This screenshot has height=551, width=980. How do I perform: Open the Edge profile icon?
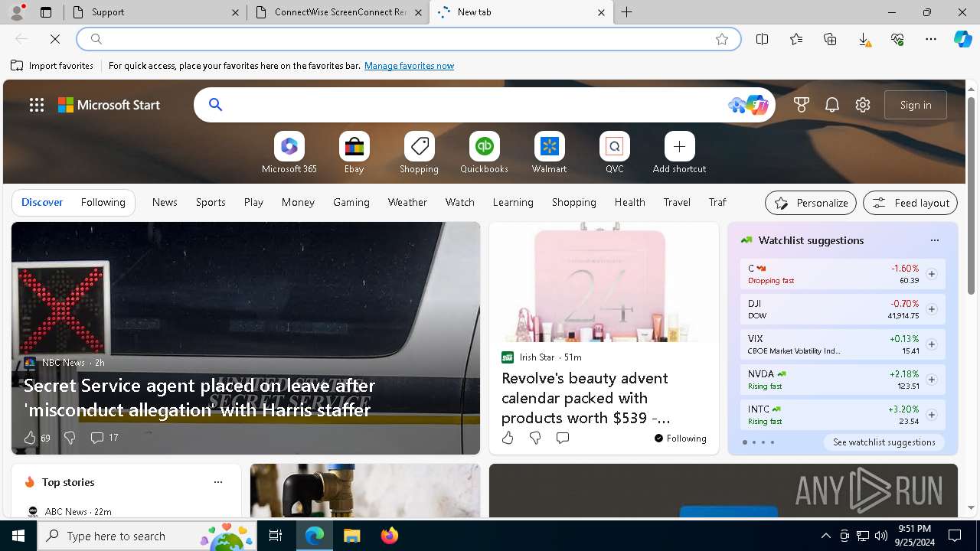point(17,11)
